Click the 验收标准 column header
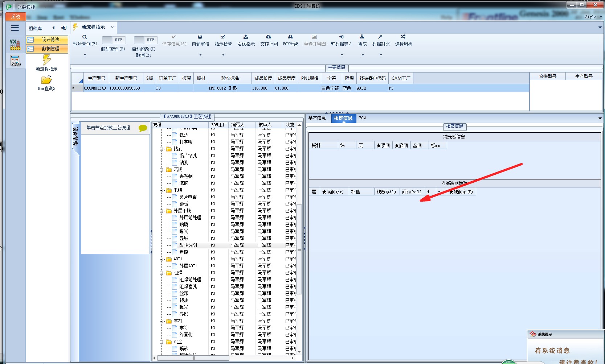This screenshot has height=364, width=605. [x=230, y=78]
